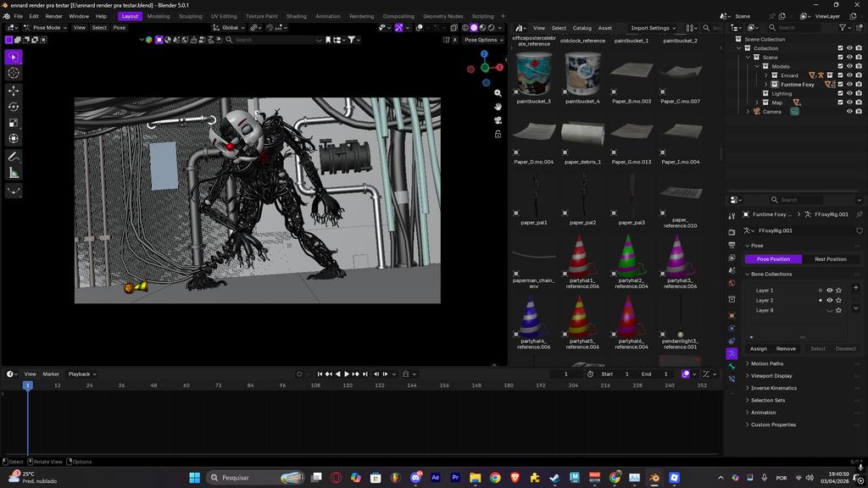868x488 pixels.
Task: Add a new bone collection with plus
Action: (856, 288)
